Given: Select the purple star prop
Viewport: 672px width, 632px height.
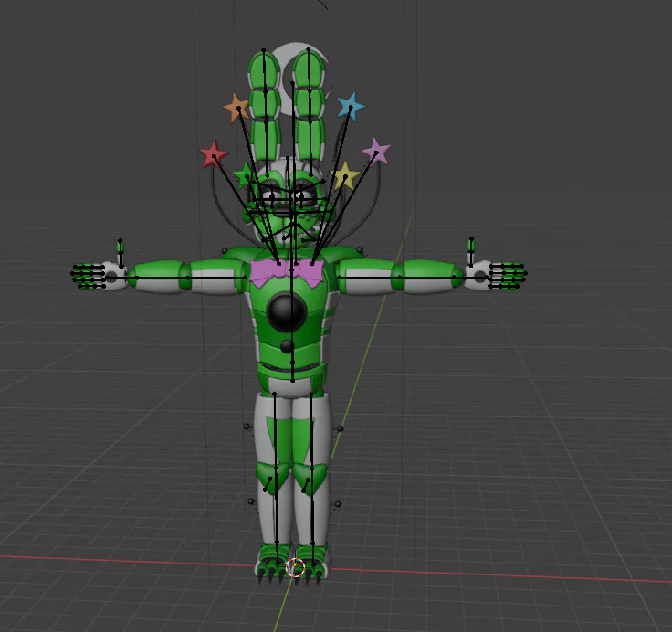Looking at the screenshot, I should coord(376,151).
